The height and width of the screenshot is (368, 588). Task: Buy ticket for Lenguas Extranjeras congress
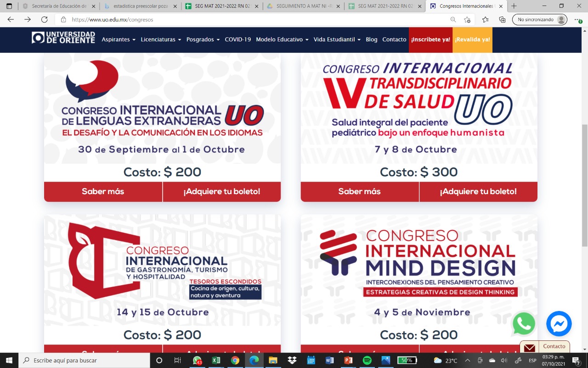point(222,191)
